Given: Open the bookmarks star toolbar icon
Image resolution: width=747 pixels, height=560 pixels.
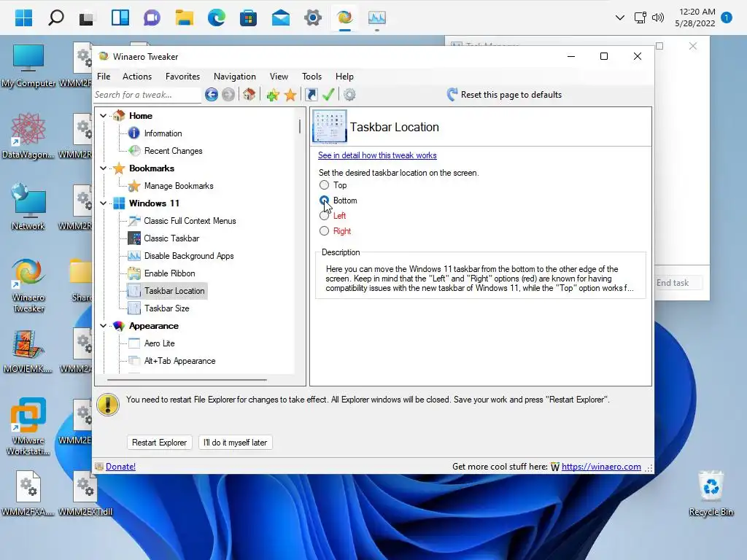Looking at the screenshot, I should 290,95.
